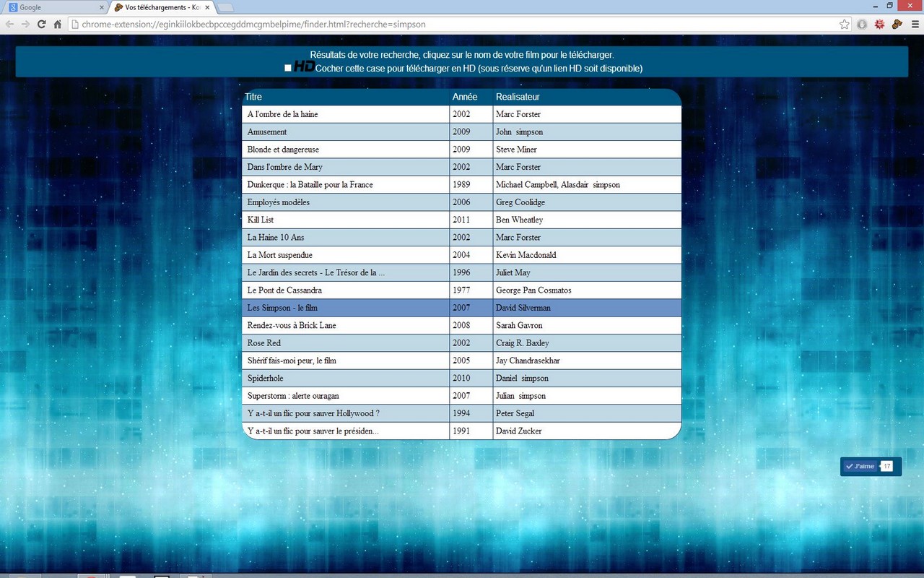Click director David Silverman
Screen dimensions: 924x578
[523, 308]
